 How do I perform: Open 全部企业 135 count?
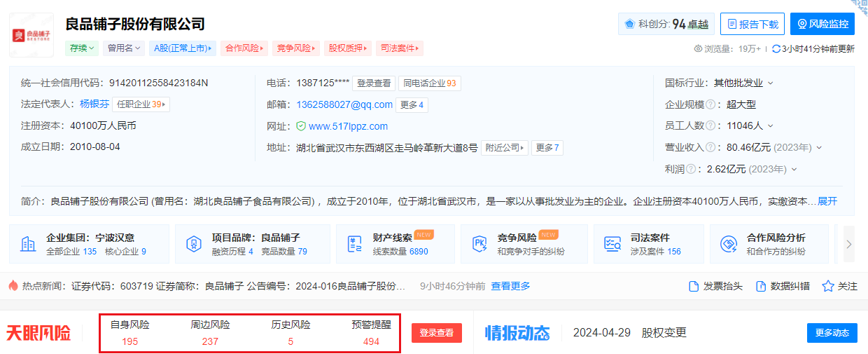click(71, 251)
